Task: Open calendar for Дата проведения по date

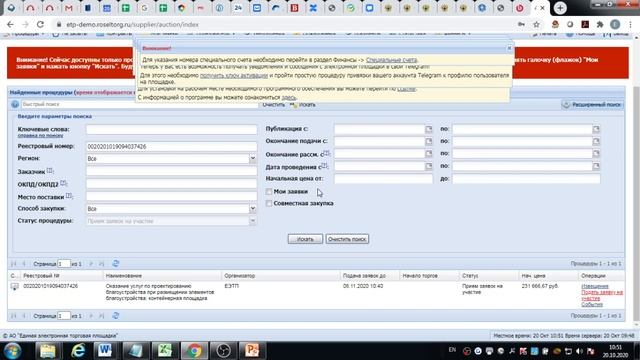Action: tap(596, 167)
